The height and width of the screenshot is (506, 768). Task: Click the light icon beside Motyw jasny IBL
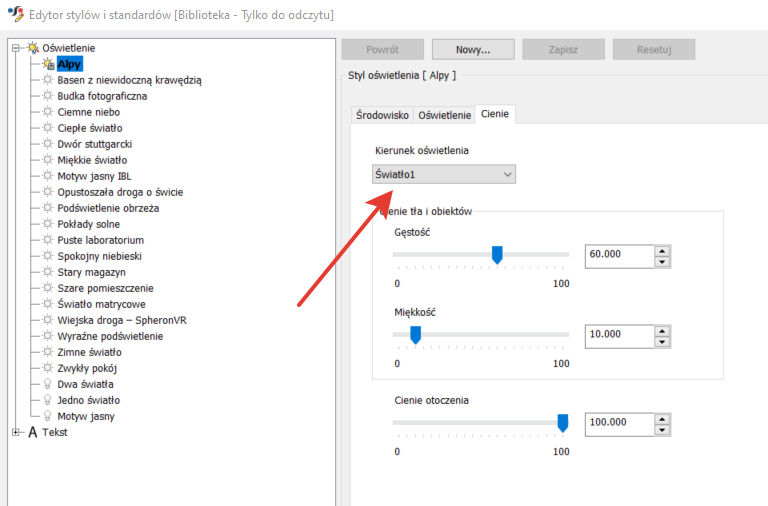(x=48, y=176)
